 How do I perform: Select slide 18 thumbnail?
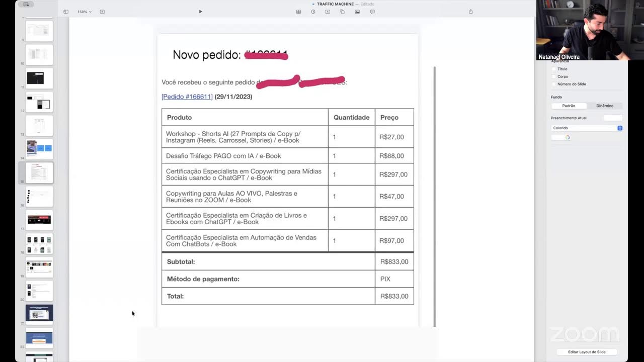pyautogui.click(x=39, y=243)
